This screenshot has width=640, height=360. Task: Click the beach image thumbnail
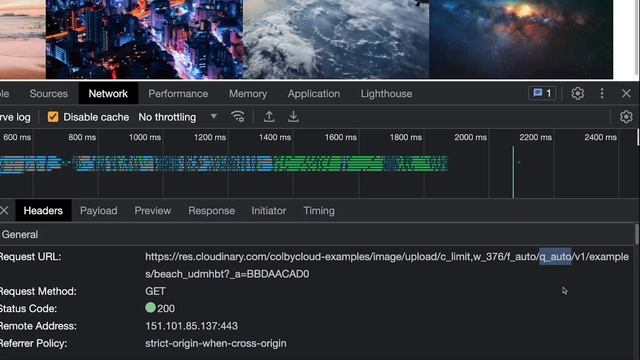tap(23, 39)
